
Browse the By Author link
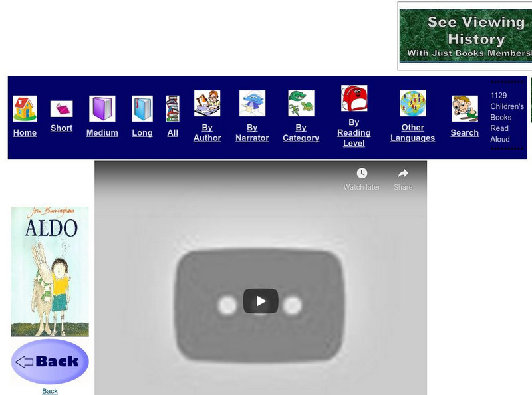pos(207,133)
